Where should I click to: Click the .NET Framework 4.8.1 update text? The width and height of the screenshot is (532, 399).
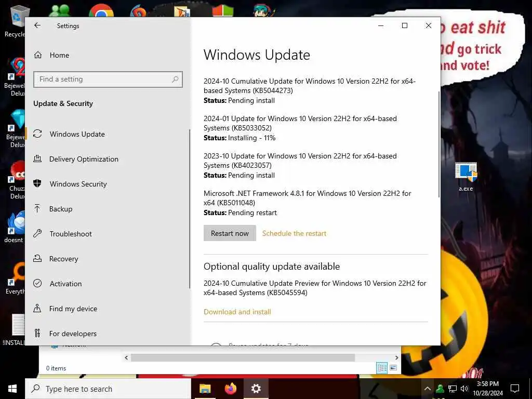pos(308,198)
